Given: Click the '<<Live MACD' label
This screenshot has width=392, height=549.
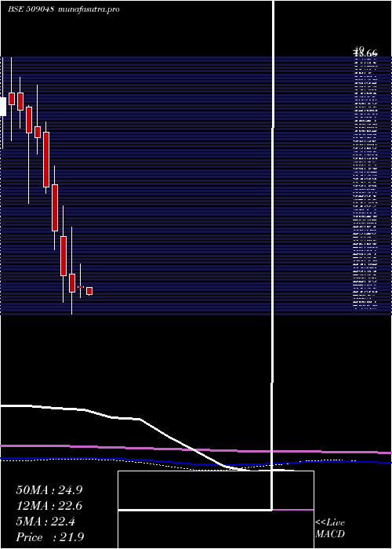Looking at the screenshot, I should tap(330, 529).
